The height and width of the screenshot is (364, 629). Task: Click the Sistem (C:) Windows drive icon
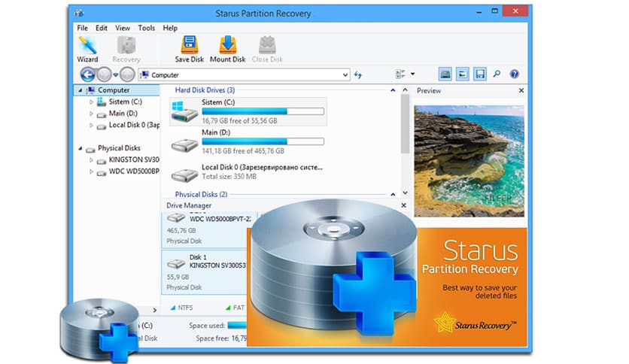click(184, 112)
